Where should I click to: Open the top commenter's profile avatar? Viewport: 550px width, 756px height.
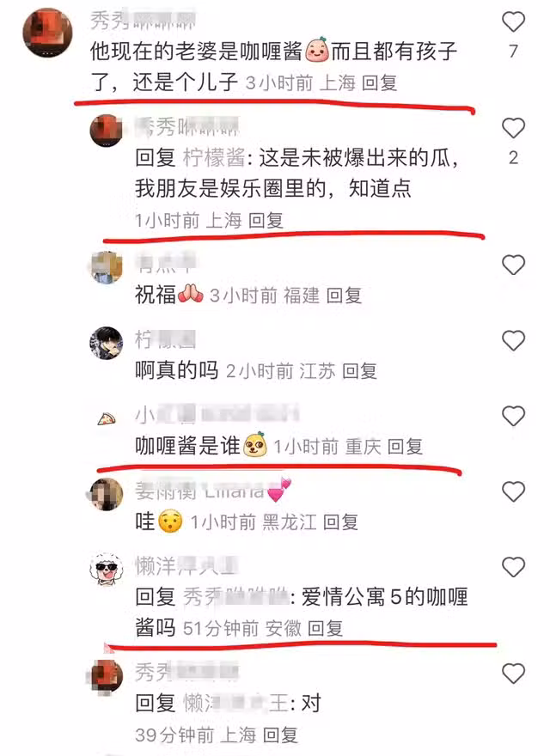click(x=47, y=33)
